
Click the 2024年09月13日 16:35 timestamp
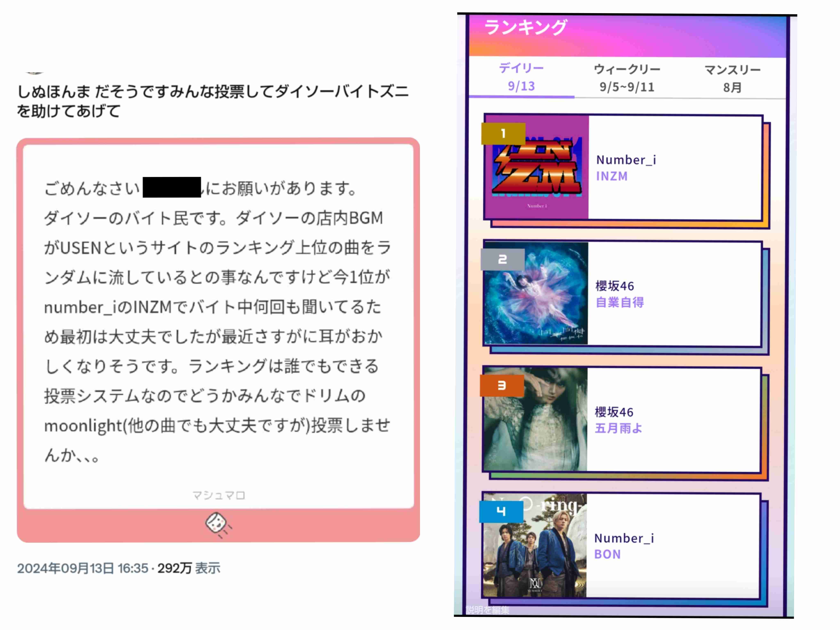(x=83, y=568)
